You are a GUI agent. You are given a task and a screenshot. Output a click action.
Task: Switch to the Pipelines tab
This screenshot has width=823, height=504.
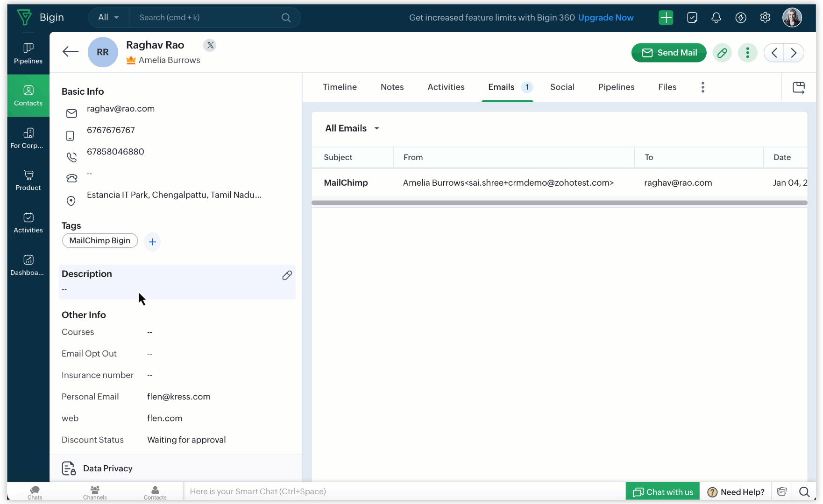click(617, 87)
